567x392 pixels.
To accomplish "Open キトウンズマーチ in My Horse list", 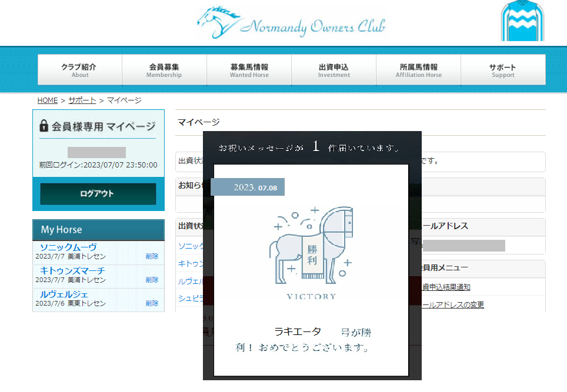I will 72,271.
